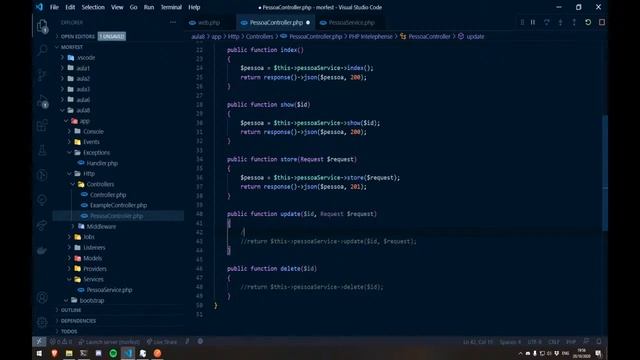The image size is (640, 360).
Task: Expand the aula2 folder
Action: click(83, 78)
